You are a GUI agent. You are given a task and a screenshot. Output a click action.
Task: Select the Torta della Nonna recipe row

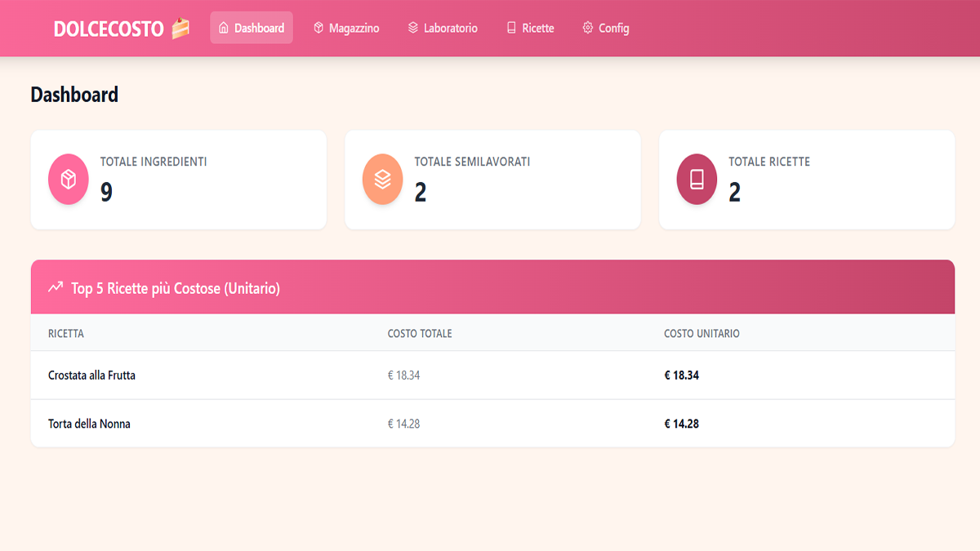coord(90,424)
